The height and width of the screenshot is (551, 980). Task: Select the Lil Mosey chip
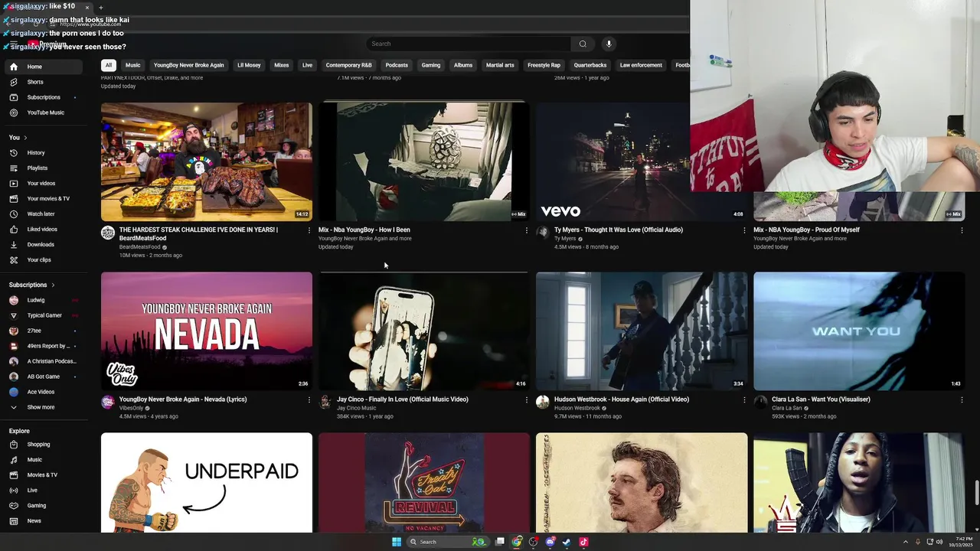tap(249, 65)
